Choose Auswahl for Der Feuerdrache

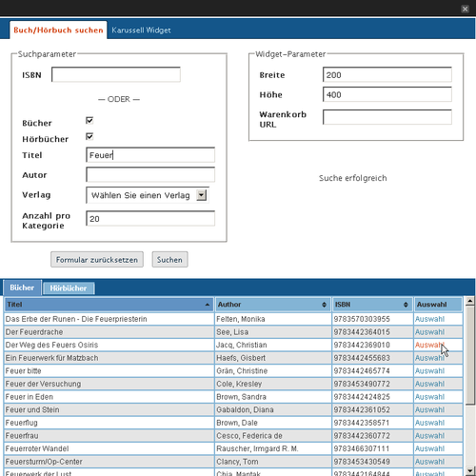click(429, 332)
